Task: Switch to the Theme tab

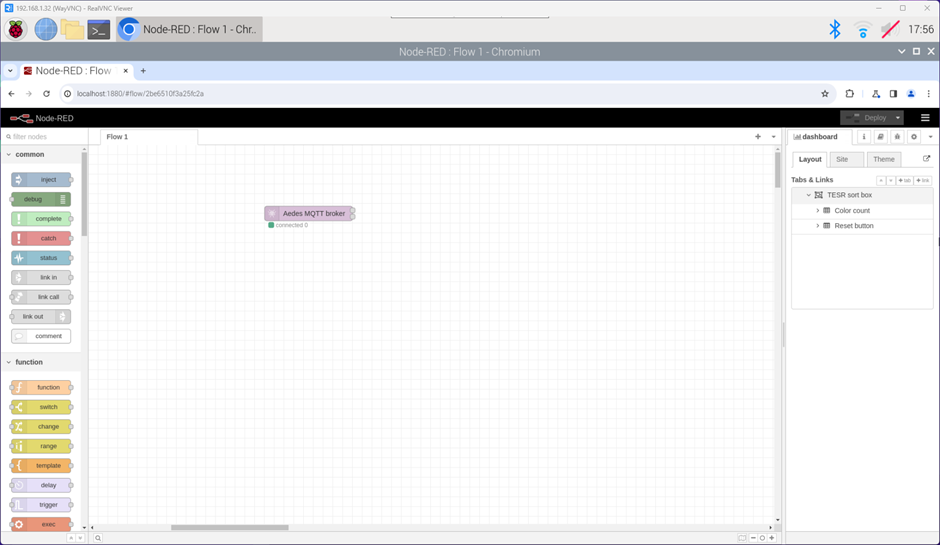Action: 883,159
